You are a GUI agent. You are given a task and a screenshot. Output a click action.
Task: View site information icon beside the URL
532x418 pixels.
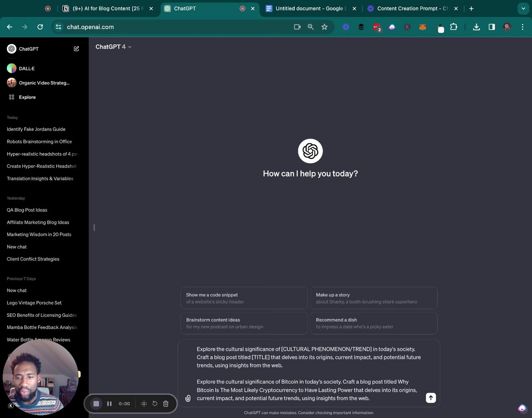59,27
